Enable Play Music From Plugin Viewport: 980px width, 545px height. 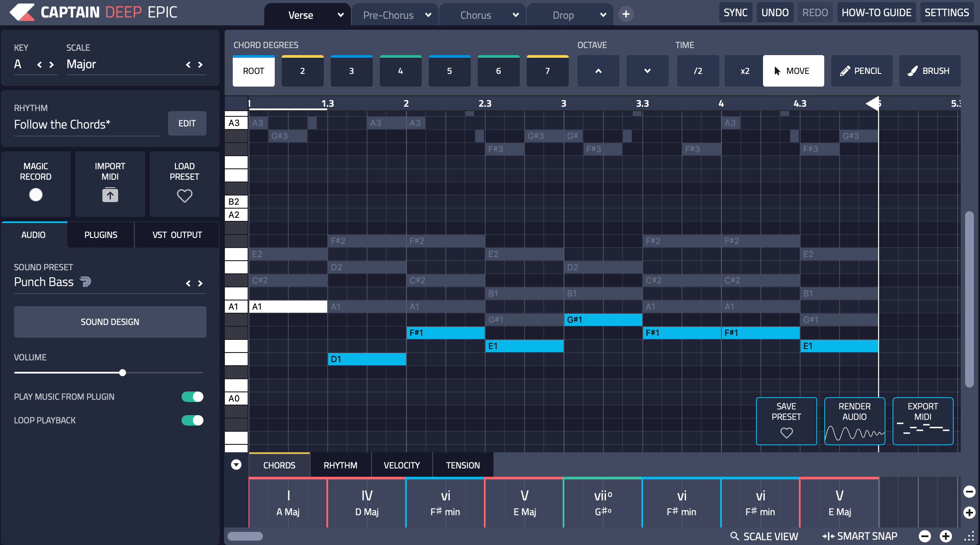[192, 397]
